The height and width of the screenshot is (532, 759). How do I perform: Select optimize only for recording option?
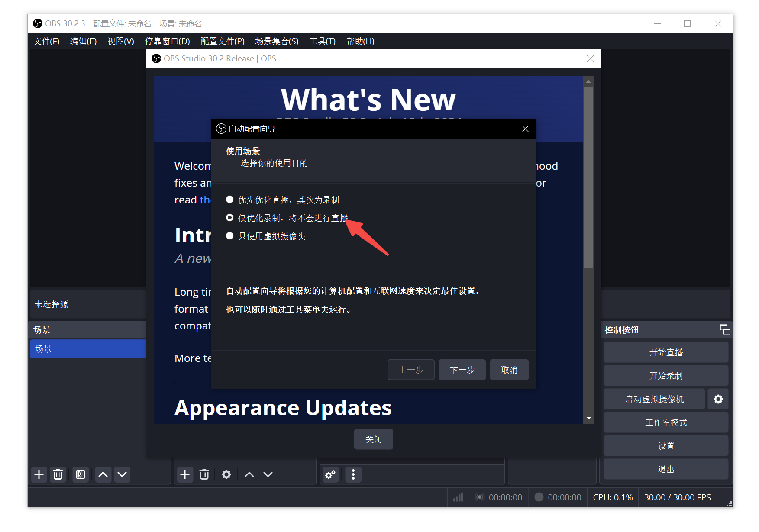pyautogui.click(x=287, y=218)
